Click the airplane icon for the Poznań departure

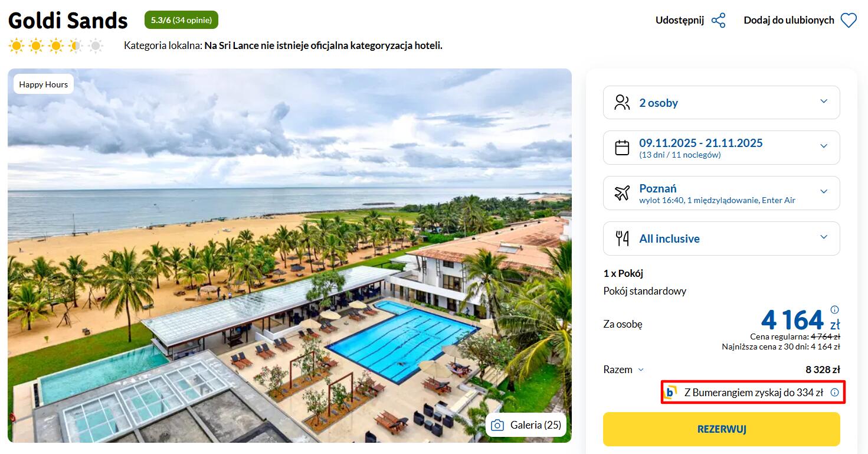pyautogui.click(x=622, y=192)
